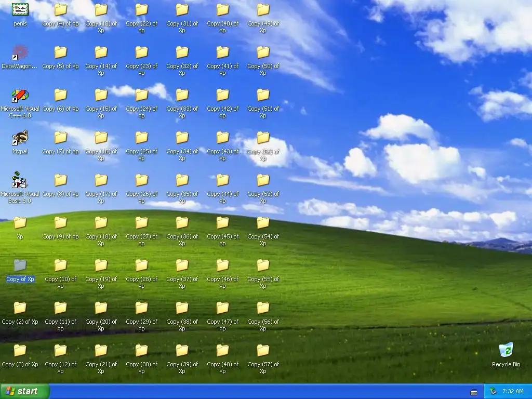532x399 pixels.
Task: Click the 'Copy (50) of Xp' label text
Action: [263, 70]
